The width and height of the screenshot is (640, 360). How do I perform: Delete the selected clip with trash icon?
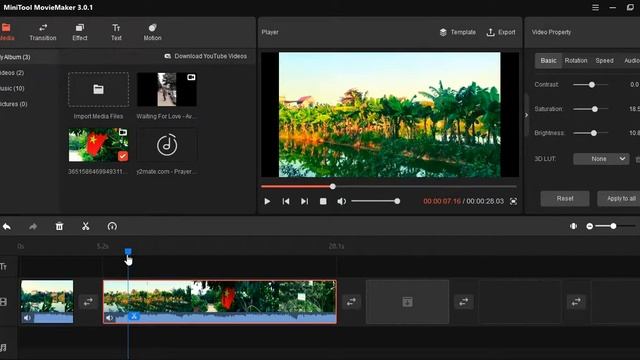click(x=59, y=226)
